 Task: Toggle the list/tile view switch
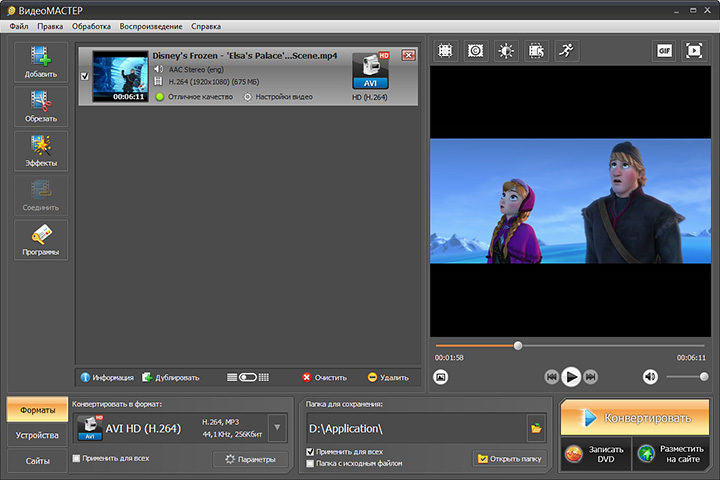click(248, 377)
